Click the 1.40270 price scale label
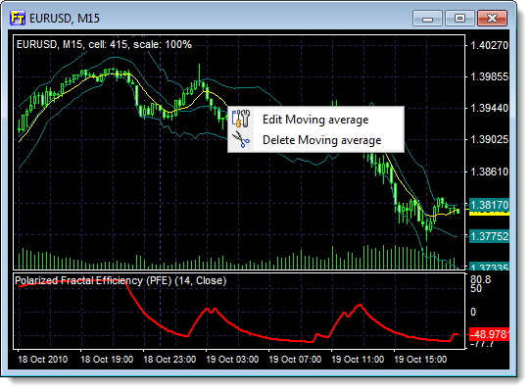The height and width of the screenshot is (392, 532). click(489, 45)
